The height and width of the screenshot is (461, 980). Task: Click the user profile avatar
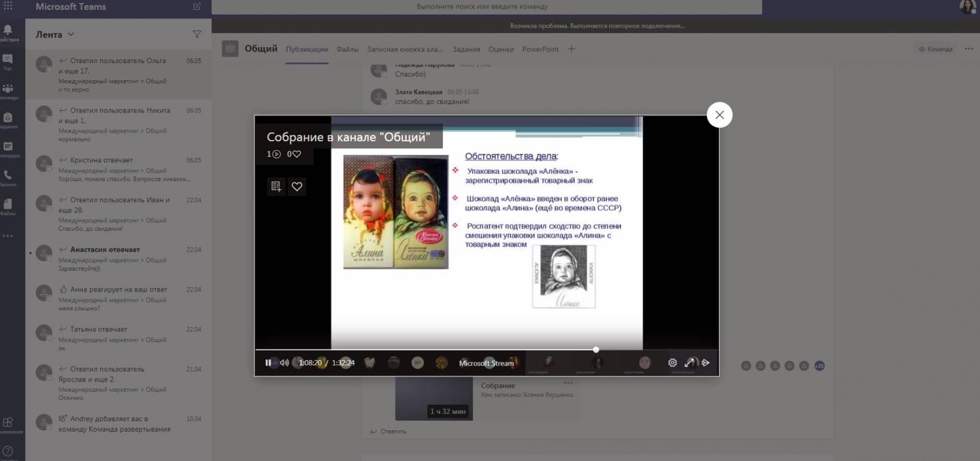coord(968,7)
